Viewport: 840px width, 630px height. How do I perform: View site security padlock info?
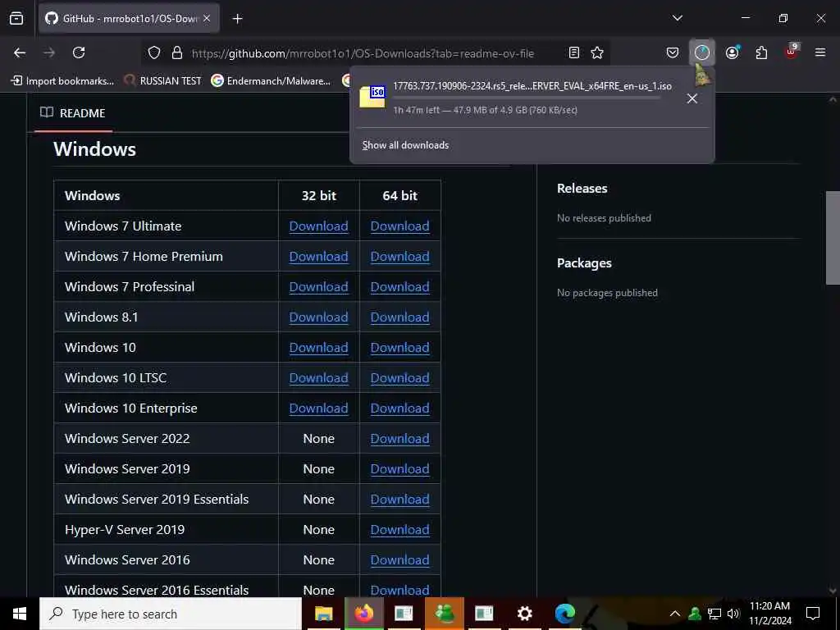click(177, 52)
